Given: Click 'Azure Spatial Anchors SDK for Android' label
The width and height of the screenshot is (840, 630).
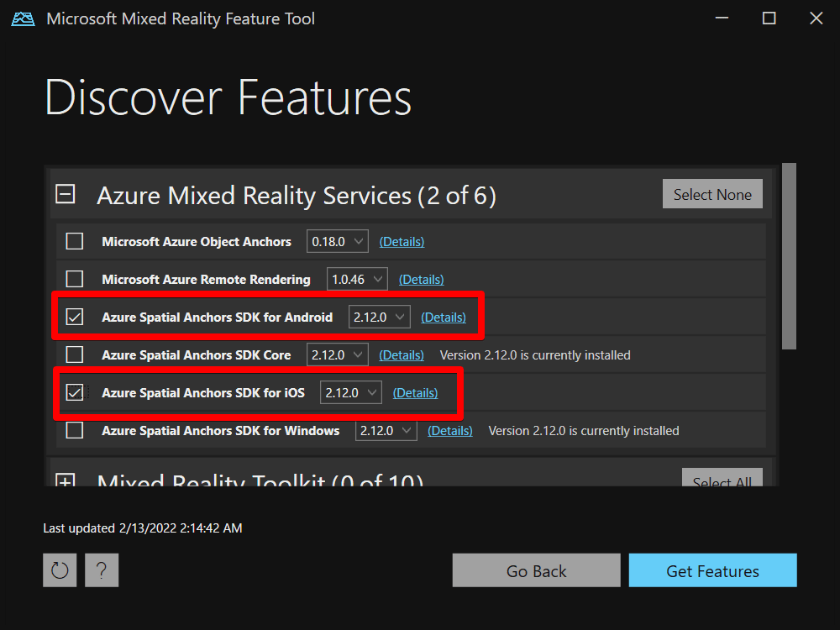Looking at the screenshot, I should point(218,318).
